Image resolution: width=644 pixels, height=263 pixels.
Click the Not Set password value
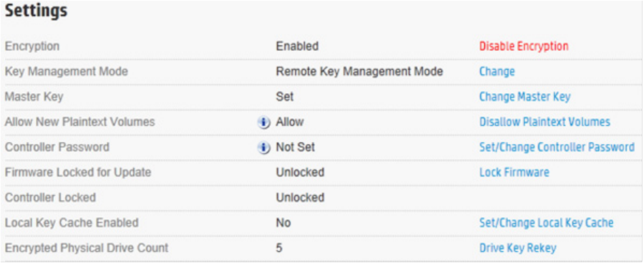point(296,147)
